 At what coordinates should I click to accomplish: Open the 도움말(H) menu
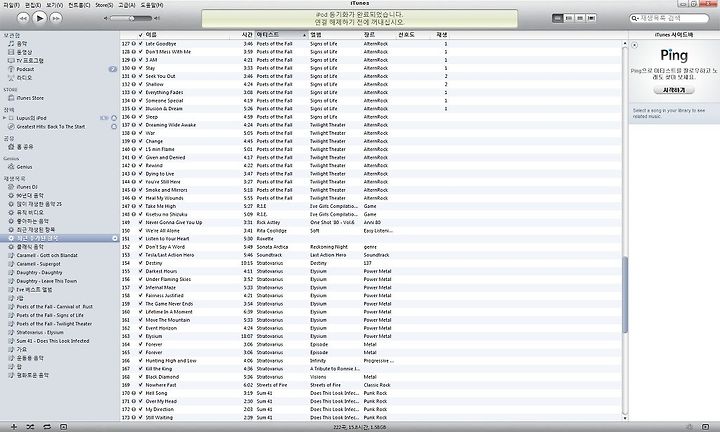tap(152, 5)
